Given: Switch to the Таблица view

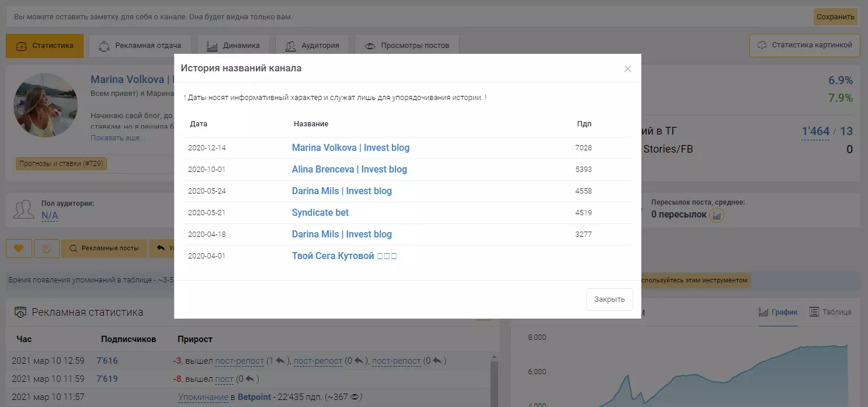Looking at the screenshot, I should tap(831, 312).
